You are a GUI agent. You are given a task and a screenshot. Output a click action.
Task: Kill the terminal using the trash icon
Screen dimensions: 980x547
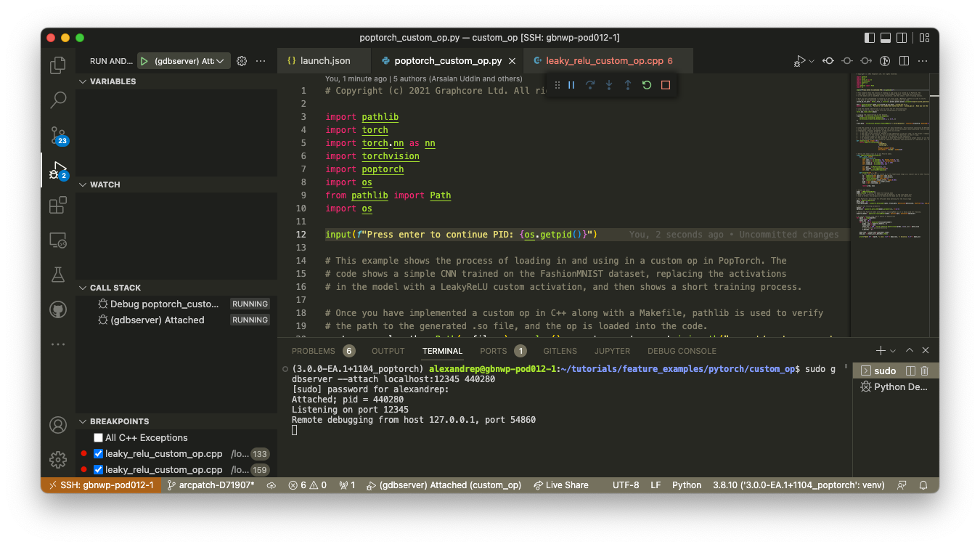pyautogui.click(x=923, y=370)
